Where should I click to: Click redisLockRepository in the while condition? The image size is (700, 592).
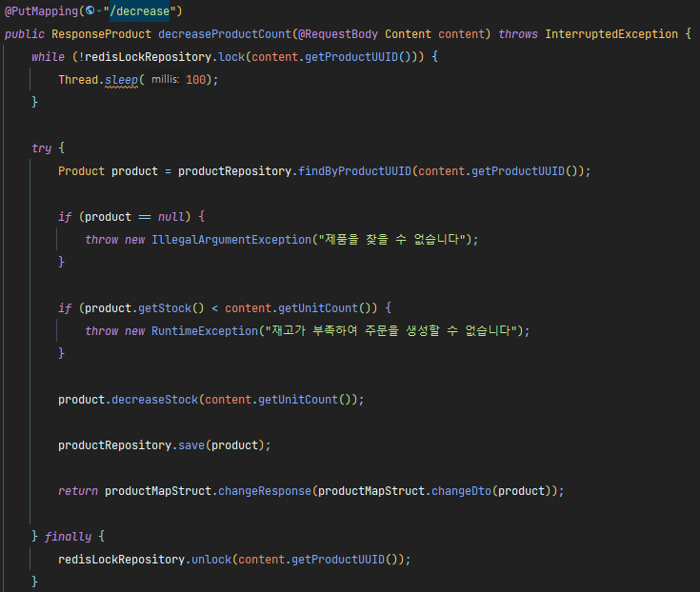pyautogui.click(x=148, y=57)
